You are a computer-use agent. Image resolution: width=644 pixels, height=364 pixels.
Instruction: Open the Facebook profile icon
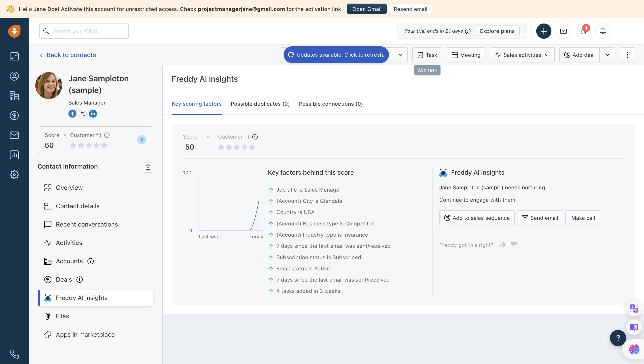pos(72,114)
